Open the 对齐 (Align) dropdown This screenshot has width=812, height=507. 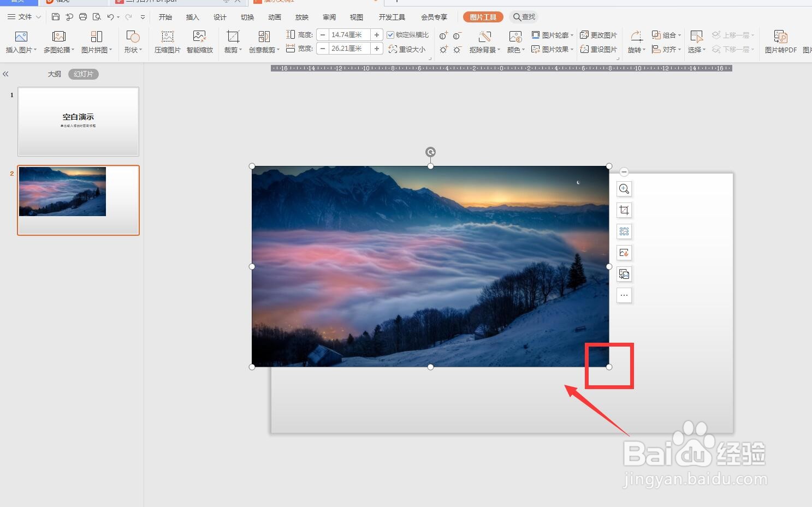coord(666,49)
